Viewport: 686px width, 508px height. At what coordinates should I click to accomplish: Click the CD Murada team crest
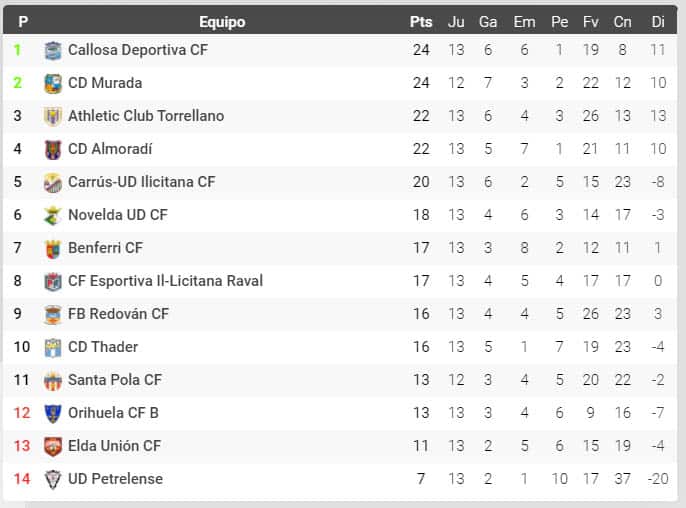tap(53, 83)
